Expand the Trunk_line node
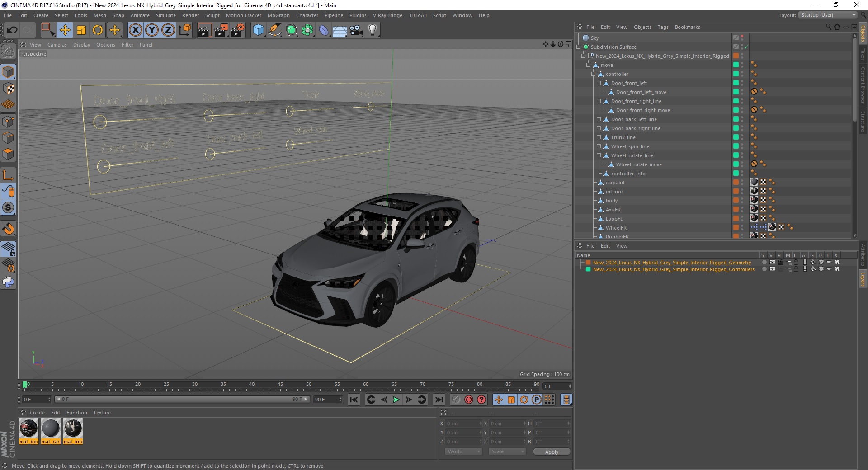868x470 pixels. (x=599, y=137)
